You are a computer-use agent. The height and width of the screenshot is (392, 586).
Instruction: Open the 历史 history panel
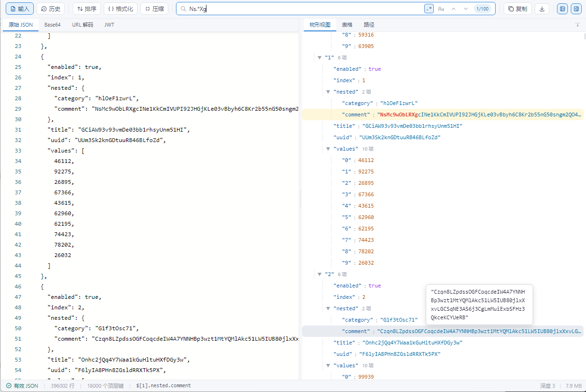coord(50,9)
